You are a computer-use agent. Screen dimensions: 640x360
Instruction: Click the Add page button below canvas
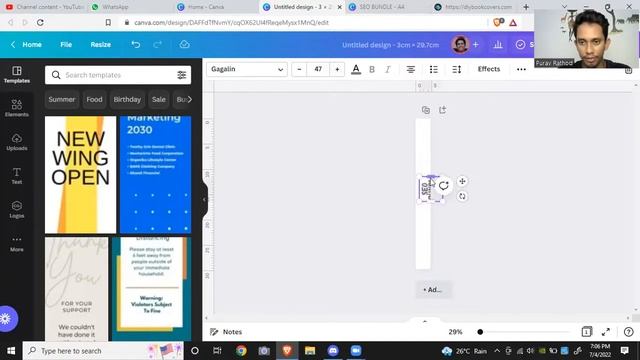pyautogui.click(x=433, y=289)
